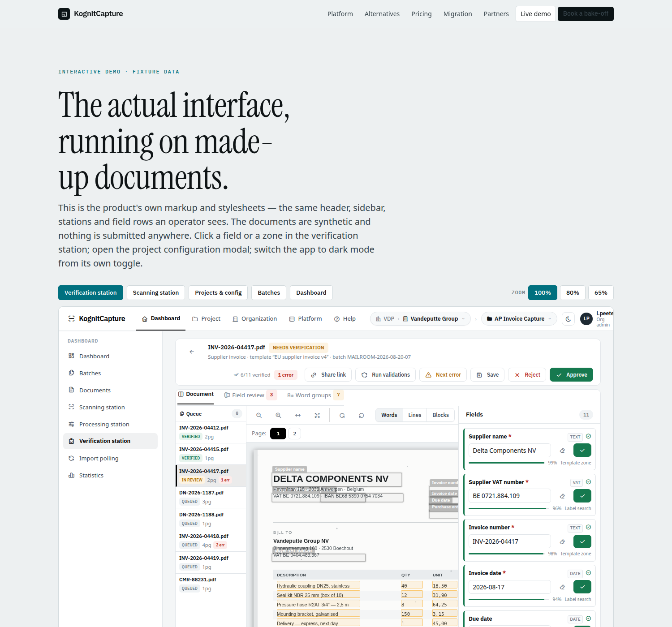Open the Help menu item

pos(345,319)
